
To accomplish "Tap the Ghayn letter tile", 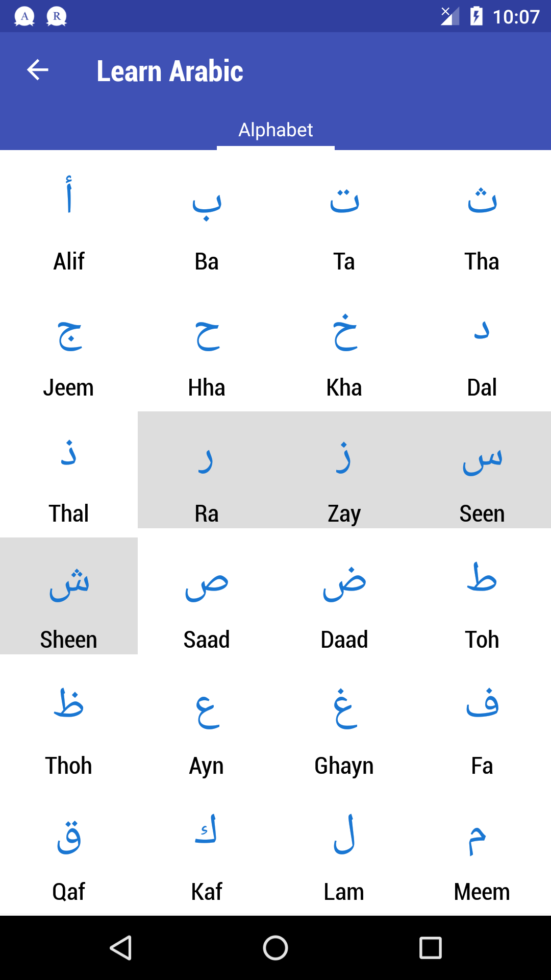I will [344, 722].
